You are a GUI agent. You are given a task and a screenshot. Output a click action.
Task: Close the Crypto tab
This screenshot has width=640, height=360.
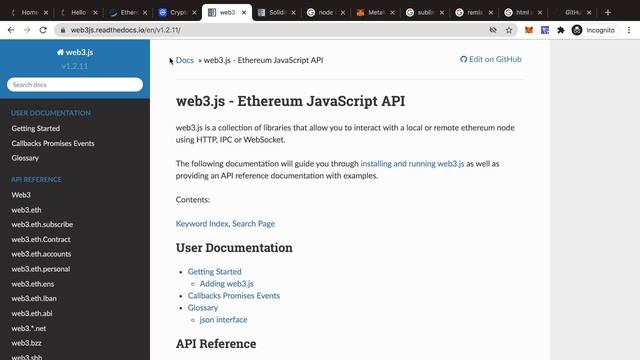click(194, 12)
